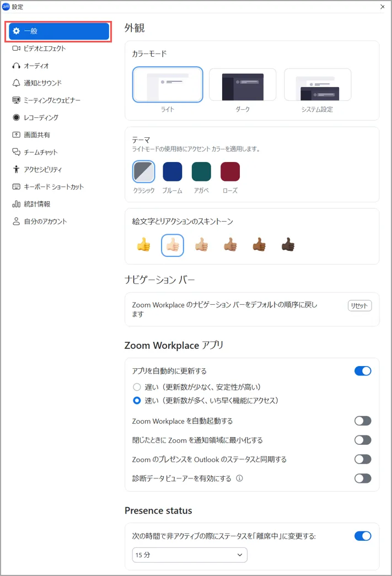Image resolution: width=392 pixels, height=576 pixels.
Task: Enable 診断データビューアーを有効にする switch
Action: [363, 478]
